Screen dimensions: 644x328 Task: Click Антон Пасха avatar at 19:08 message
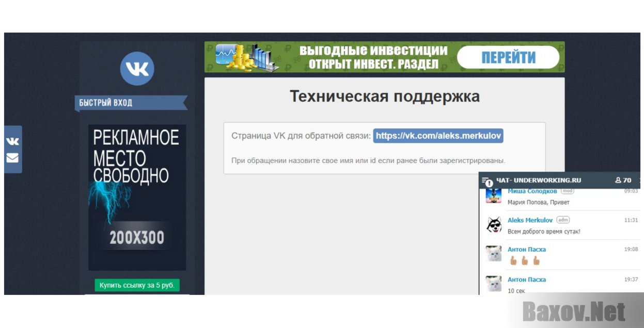click(x=494, y=254)
